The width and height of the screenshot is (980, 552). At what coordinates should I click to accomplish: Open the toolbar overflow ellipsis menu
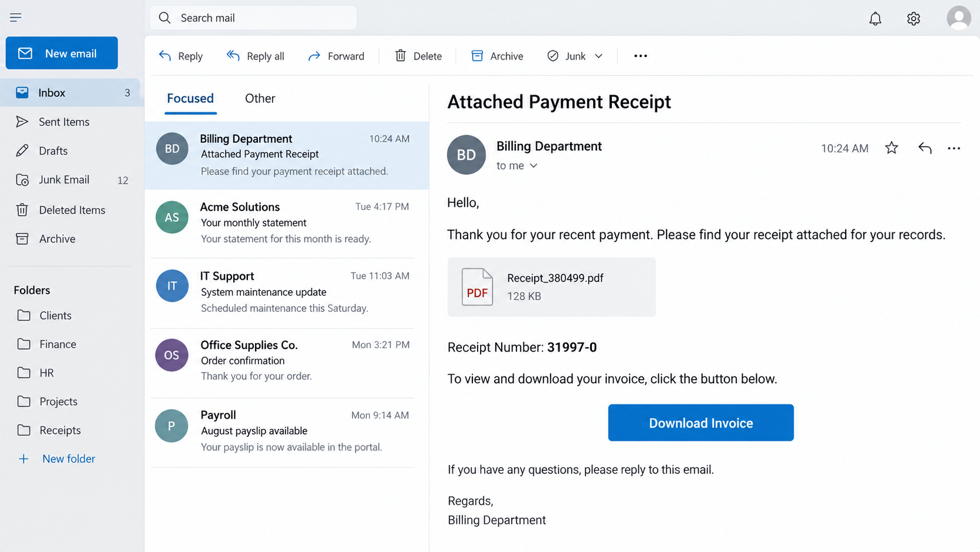pos(641,56)
